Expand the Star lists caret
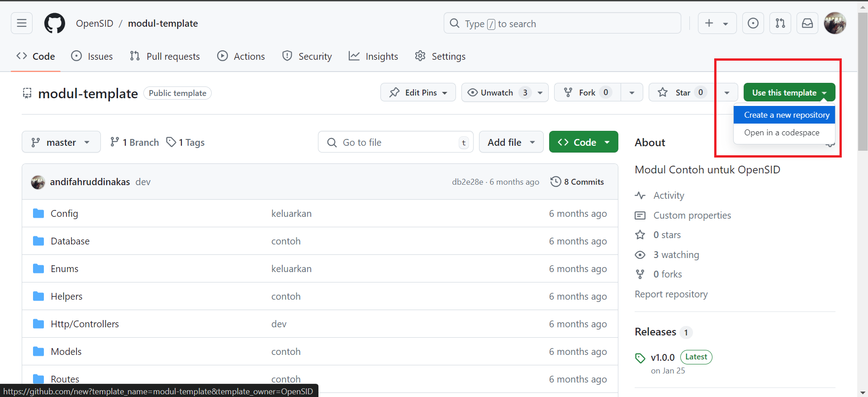This screenshot has width=868, height=397. [x=727, y=92]
